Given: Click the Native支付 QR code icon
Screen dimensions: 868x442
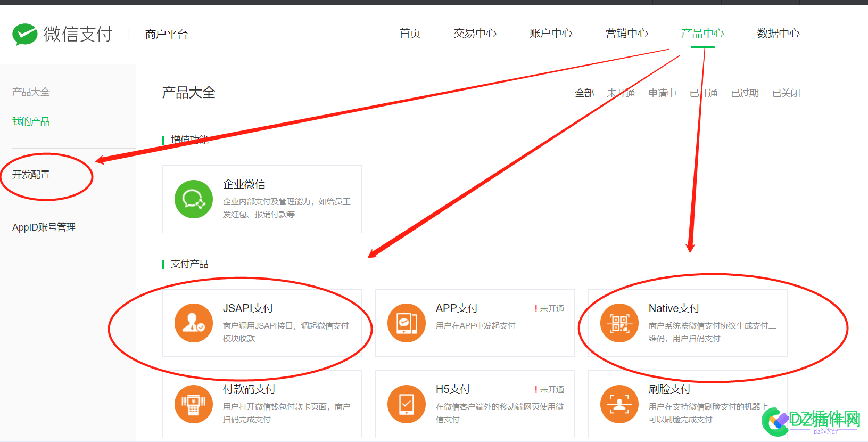Looking at the screenshot, I should [619, 323].
